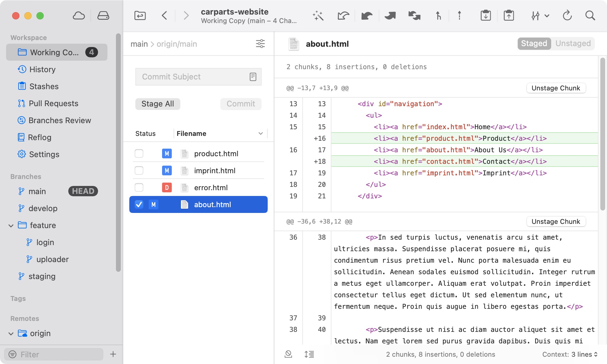Sync the repository with the sync arrows icon
Image resolution: width=607 pixels, height=364 pixels.
coord(414,15)
